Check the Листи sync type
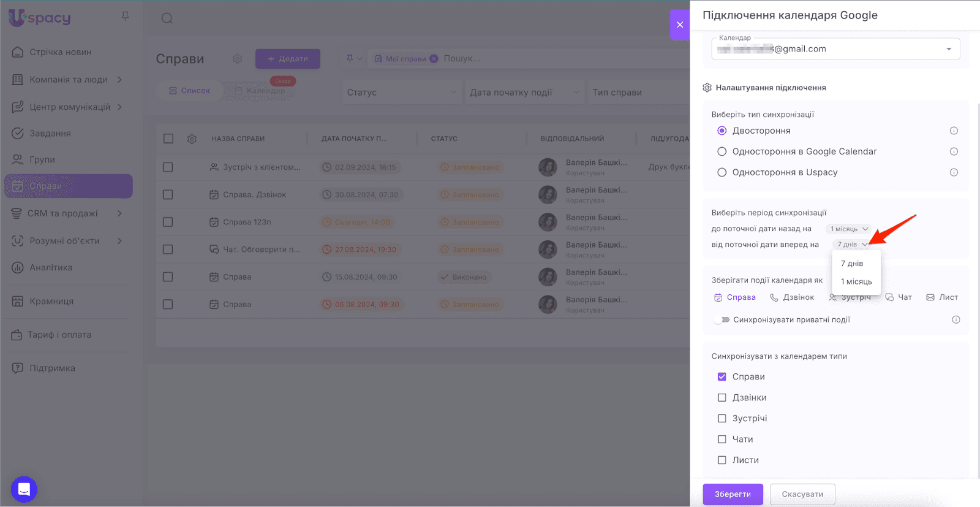The image size is (980, 507). click(722, 460)
